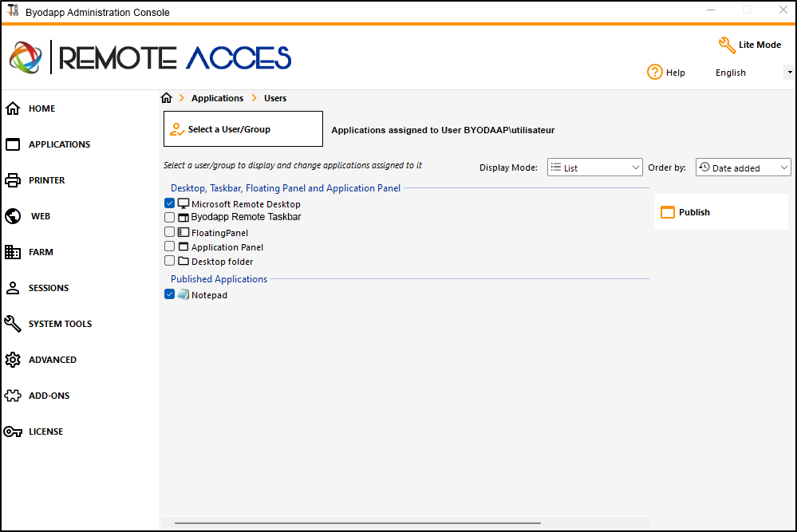The height and width of the screenshot is (532, 797).
Task: Click the License key icon
Action: pyautogui.click(x=13, y=432)
